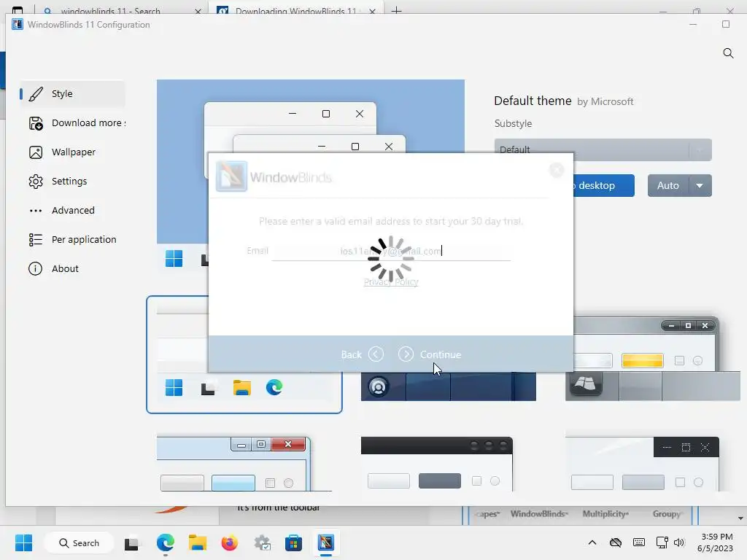747x560 pixels.
Task: Click the Settings gear icon in sidebar
Action: pyautogui.click(x=36, y=182)
